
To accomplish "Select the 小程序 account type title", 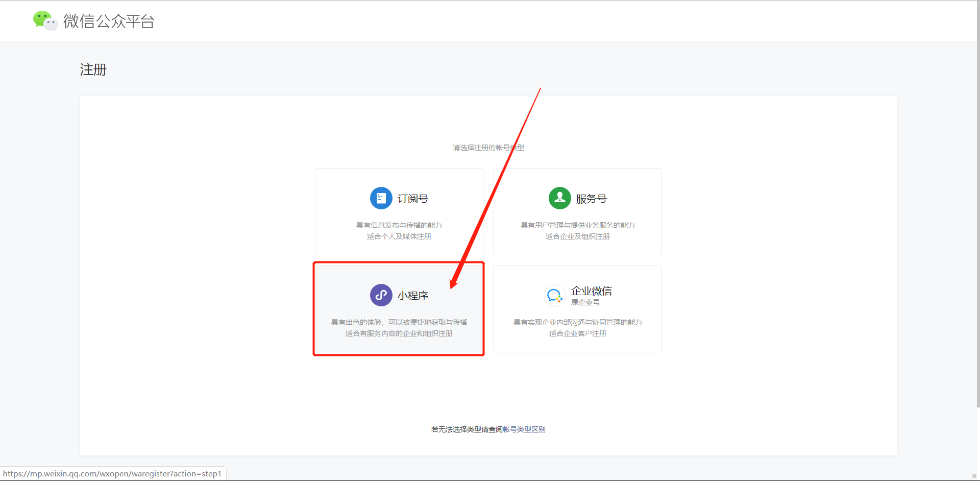I will 412,296.
